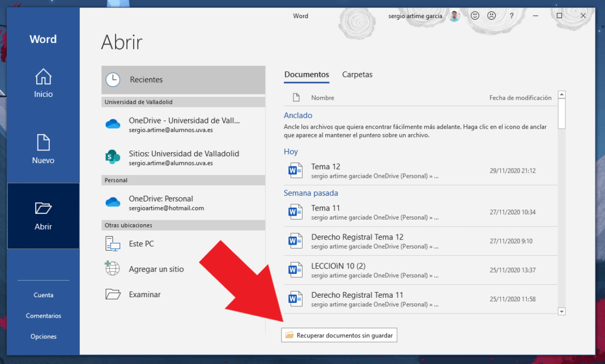
Task: Open Opciones in the sidebar
Action: click(x=43, y=337)
